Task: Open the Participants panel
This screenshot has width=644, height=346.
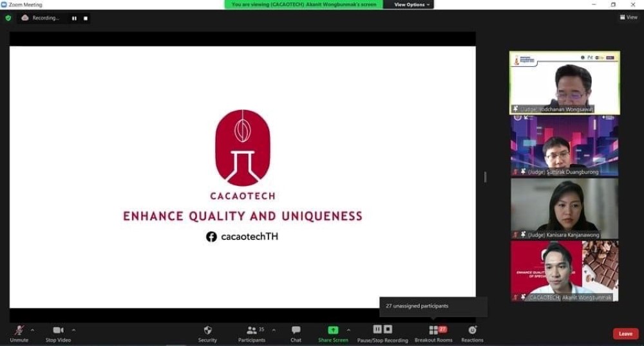Action: (x=251, y=331)
